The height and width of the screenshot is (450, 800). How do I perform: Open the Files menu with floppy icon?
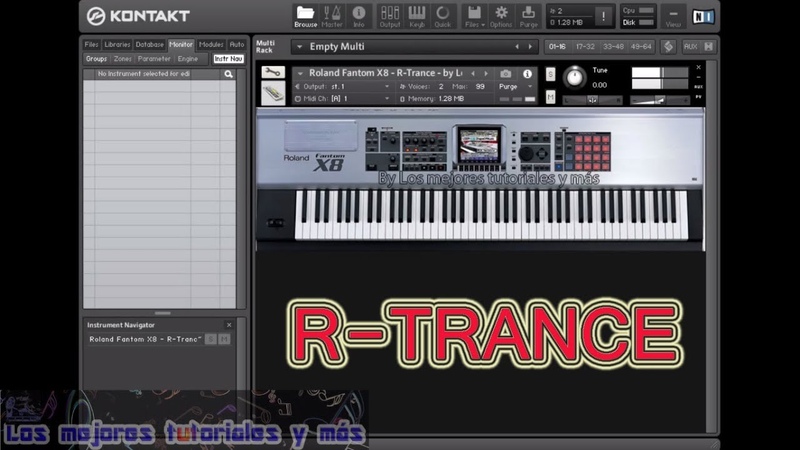point(474,16)
